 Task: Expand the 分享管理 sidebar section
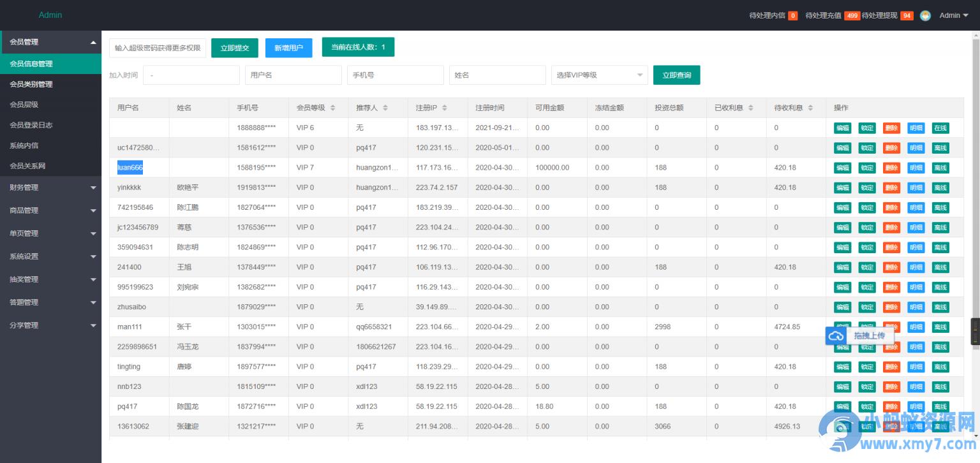[x=50, y=325]
